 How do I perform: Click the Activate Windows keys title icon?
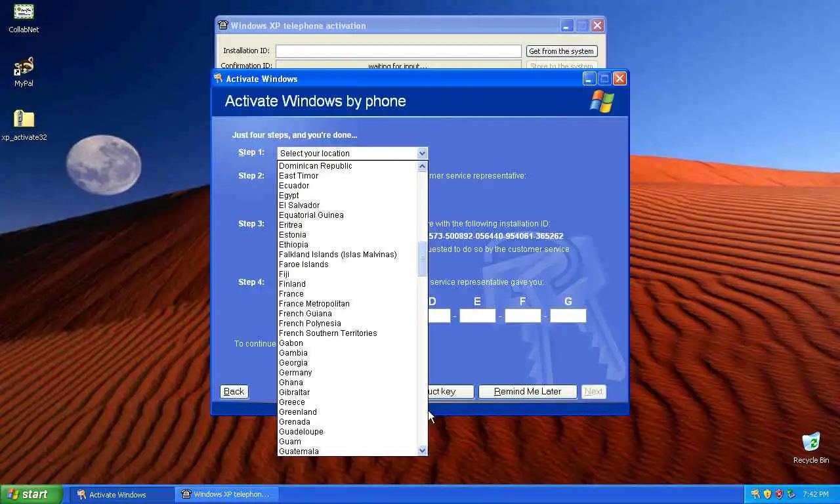(219, 79)
